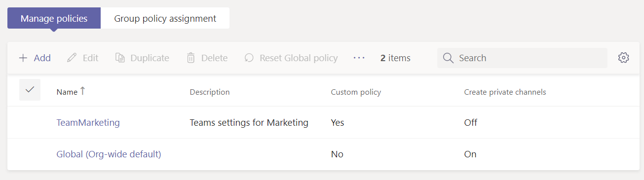The height and width of the screenshot is (180, 644).
Task: Click the Add policy button
Action: [35, 58]
